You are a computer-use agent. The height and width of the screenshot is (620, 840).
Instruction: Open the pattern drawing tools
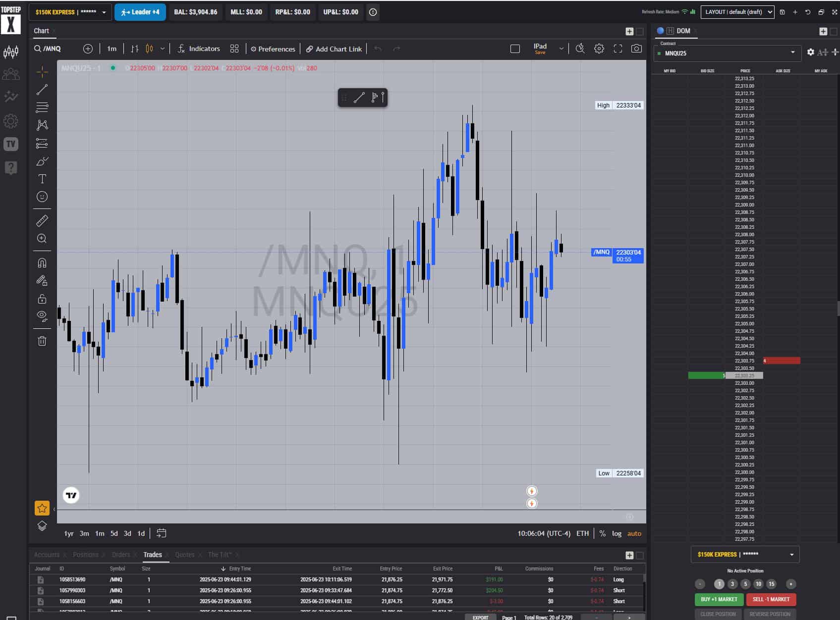(x=42, y=125)
